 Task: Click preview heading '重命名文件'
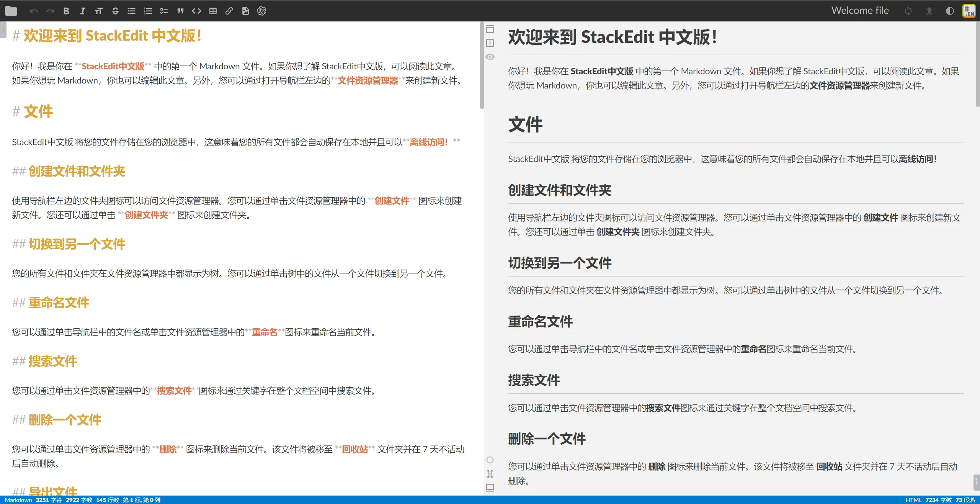click(x=540, y=321)
